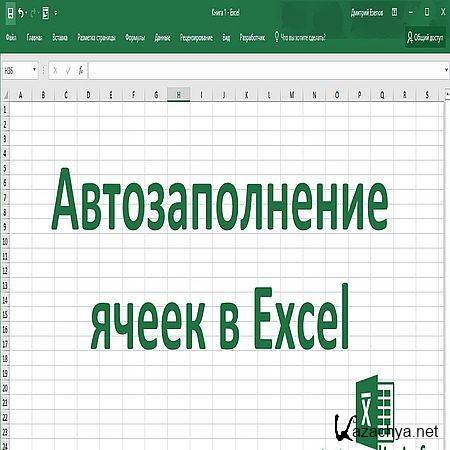Click the Excel logo picture on the sheet
This screenshot has height=450, width=450.
(x=375, y=412)
